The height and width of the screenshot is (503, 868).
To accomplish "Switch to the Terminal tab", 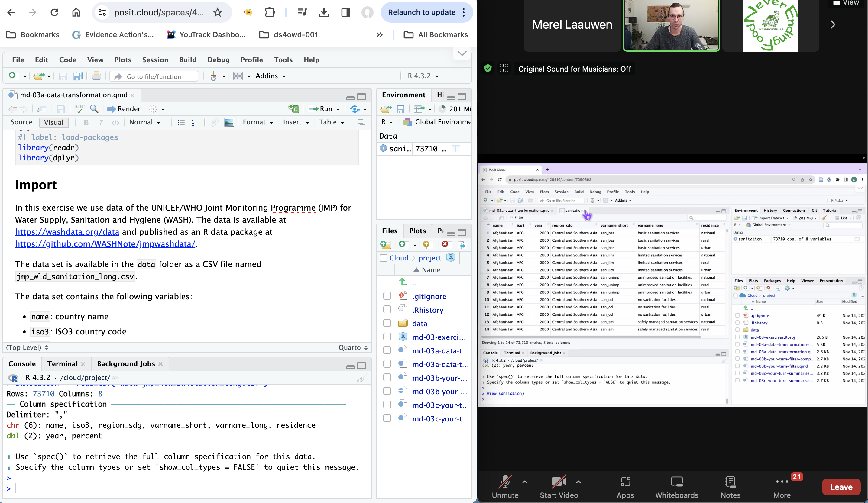I will point(62,364).
